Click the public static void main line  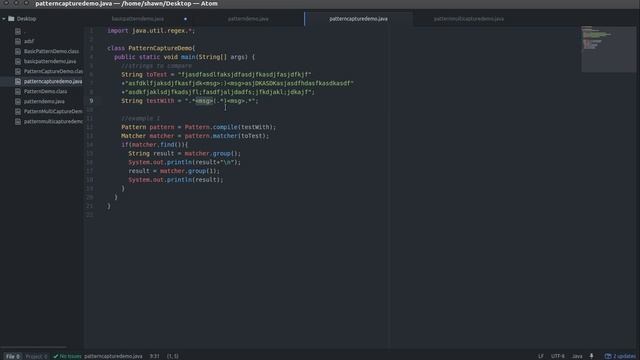184,57
